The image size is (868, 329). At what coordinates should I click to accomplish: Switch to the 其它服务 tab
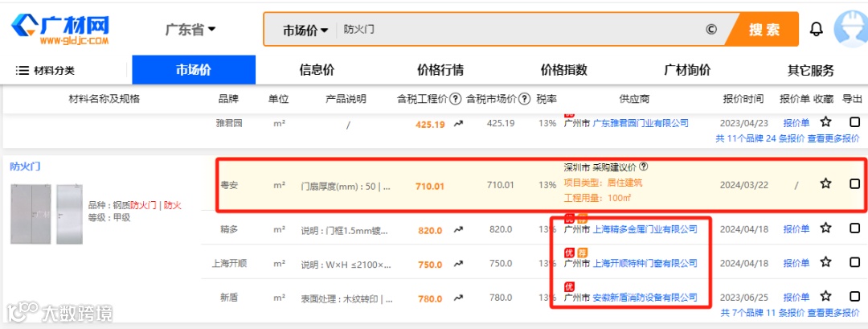pyautogui.click(x=810, y=70)
